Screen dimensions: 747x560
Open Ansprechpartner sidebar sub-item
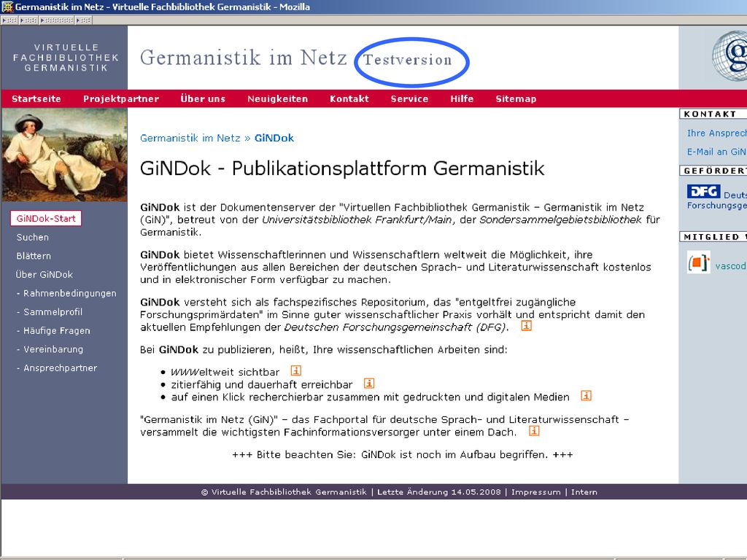(x=57, y=368)
